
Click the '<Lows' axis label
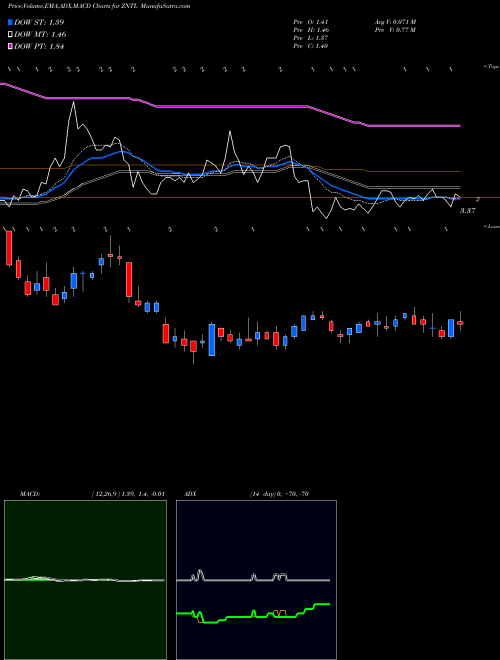(x=491, y=226)
